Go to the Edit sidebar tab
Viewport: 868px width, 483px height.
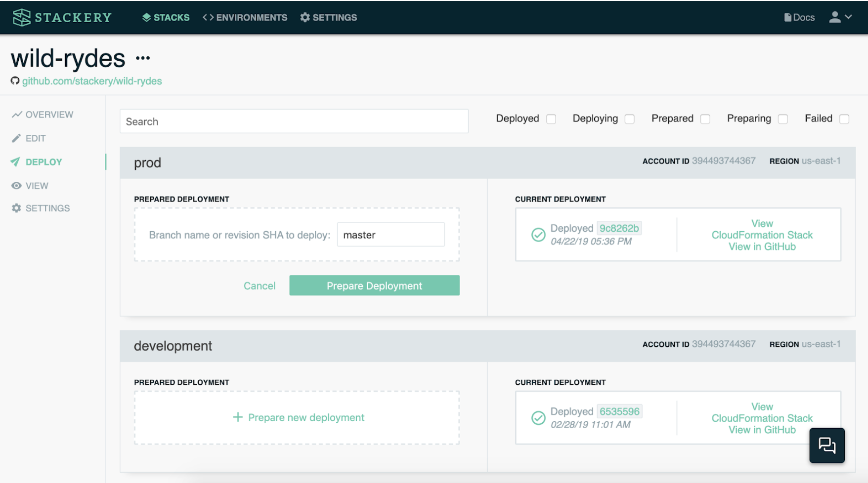point(29,138)
